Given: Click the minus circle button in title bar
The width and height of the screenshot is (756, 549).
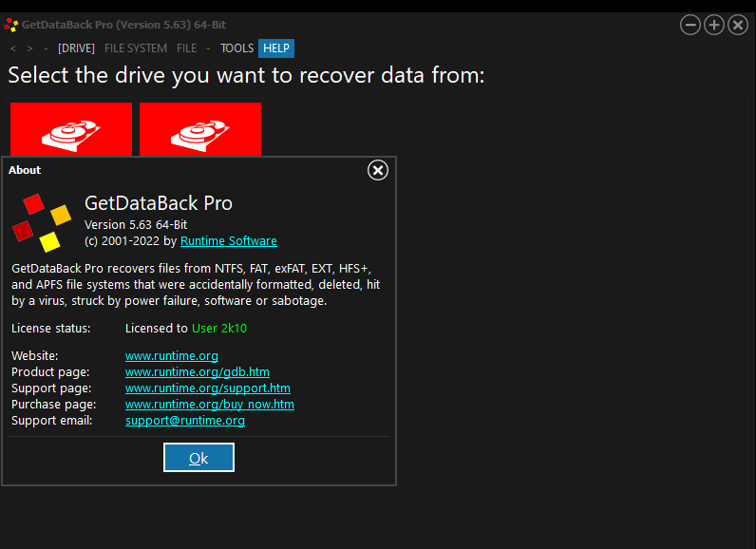Looking at the screenshot, I should pyautogui.click(x=690, y=25).
